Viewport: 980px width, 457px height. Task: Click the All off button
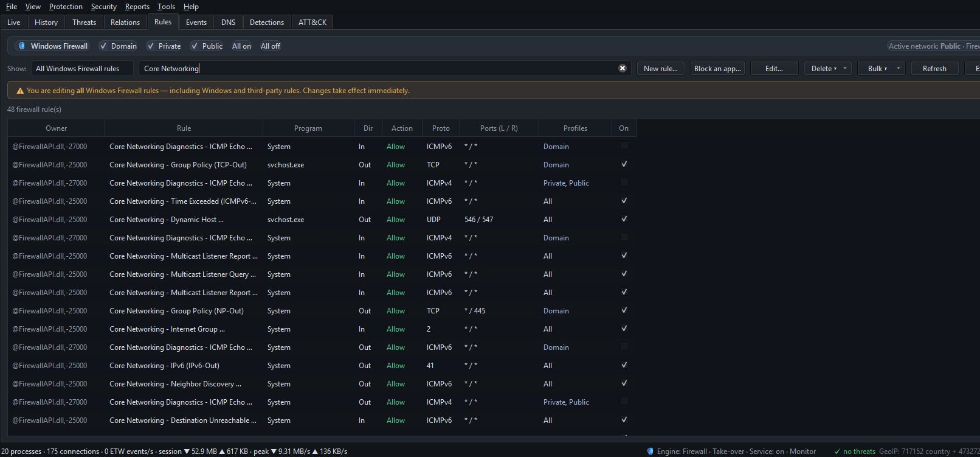271,46
